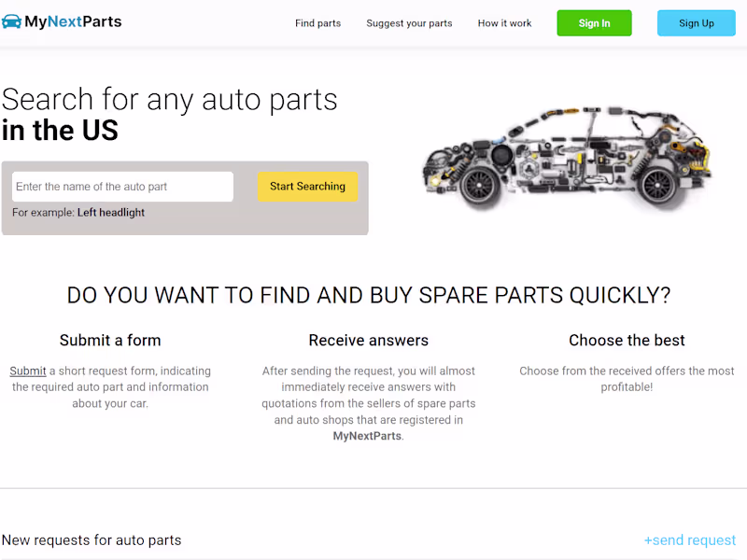Click the green Sign In button

[x=594, y=22]
